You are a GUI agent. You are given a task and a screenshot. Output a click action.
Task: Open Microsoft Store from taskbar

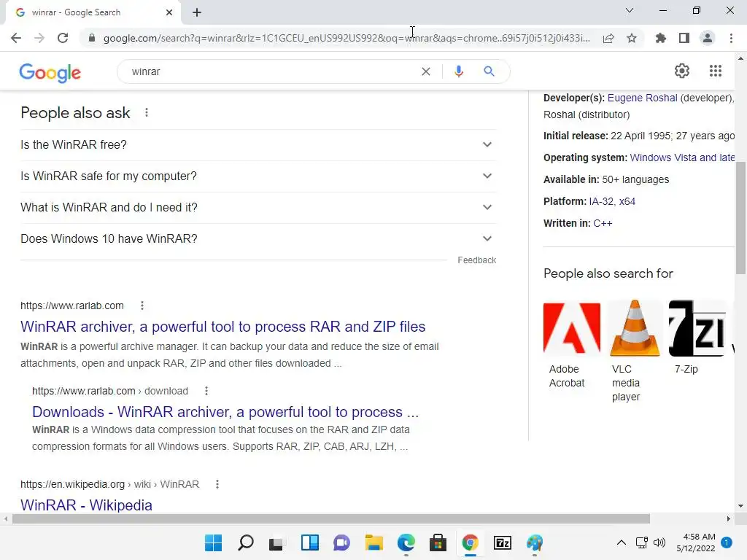point(438,542)
